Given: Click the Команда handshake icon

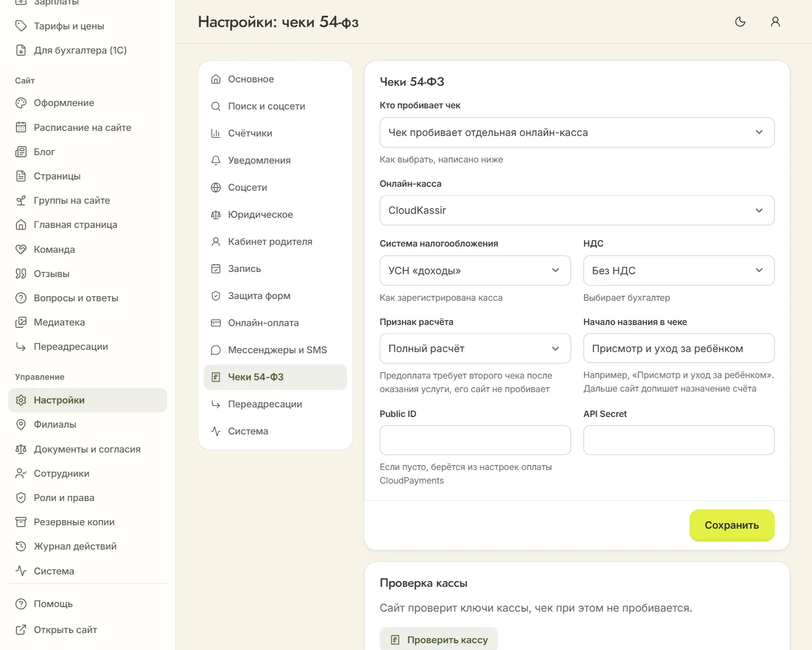Looking at the screenshot, I should 21,249.
